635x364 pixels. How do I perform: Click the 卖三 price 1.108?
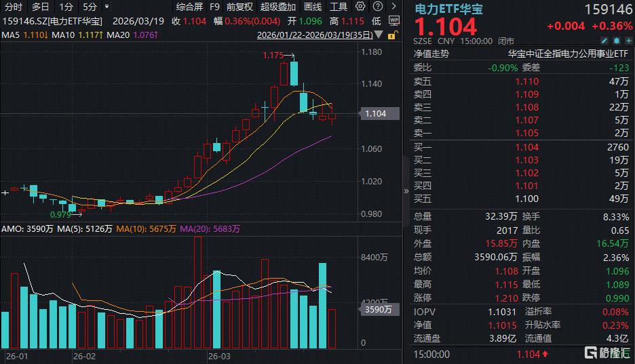pyautogui.click(x=527, y=107)
